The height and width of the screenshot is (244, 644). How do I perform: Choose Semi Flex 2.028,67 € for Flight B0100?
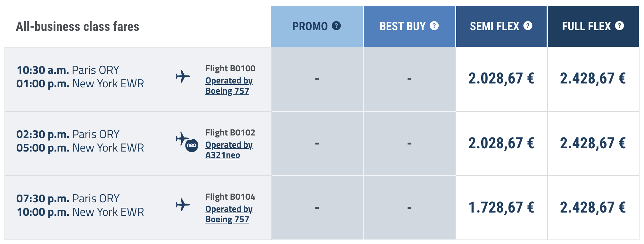[501, 79]
